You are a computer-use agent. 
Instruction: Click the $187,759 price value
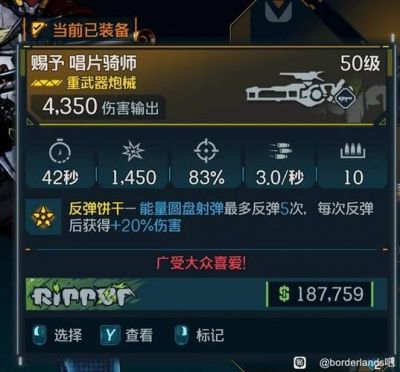tap(321, 294)
